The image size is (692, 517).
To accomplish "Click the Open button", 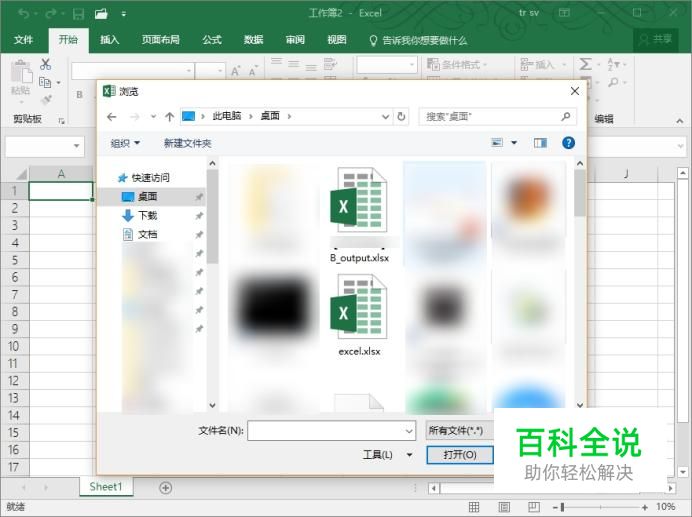I will click(x=460, y=455).
